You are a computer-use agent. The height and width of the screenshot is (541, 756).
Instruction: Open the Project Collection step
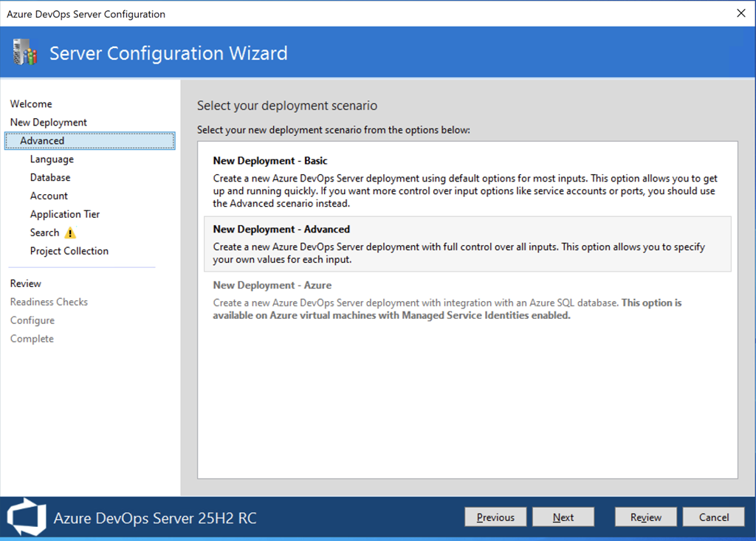tap(69, 252)
